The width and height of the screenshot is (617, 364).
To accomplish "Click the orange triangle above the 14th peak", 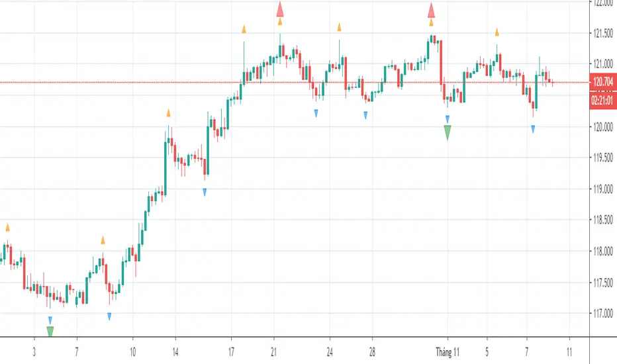I will click(x=169, y=113).
